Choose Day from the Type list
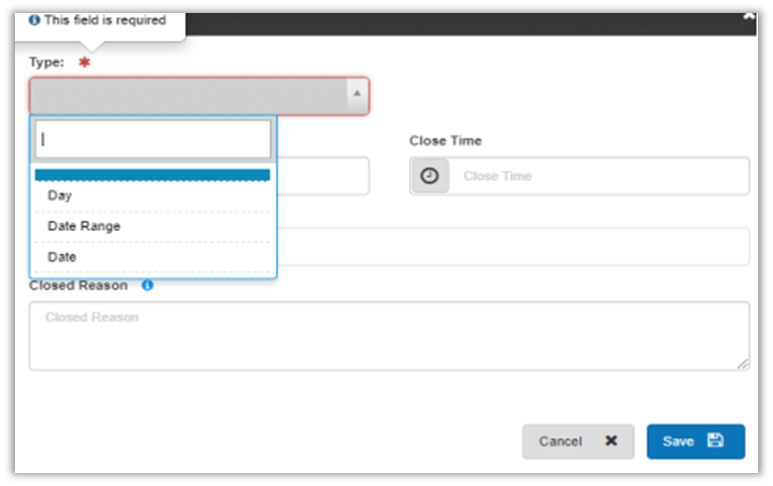 point(60,196)
